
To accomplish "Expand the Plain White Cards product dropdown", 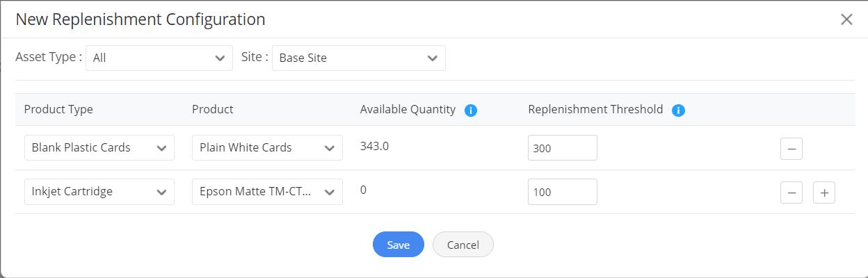I will pyautogui.click(x=267, y=148).
